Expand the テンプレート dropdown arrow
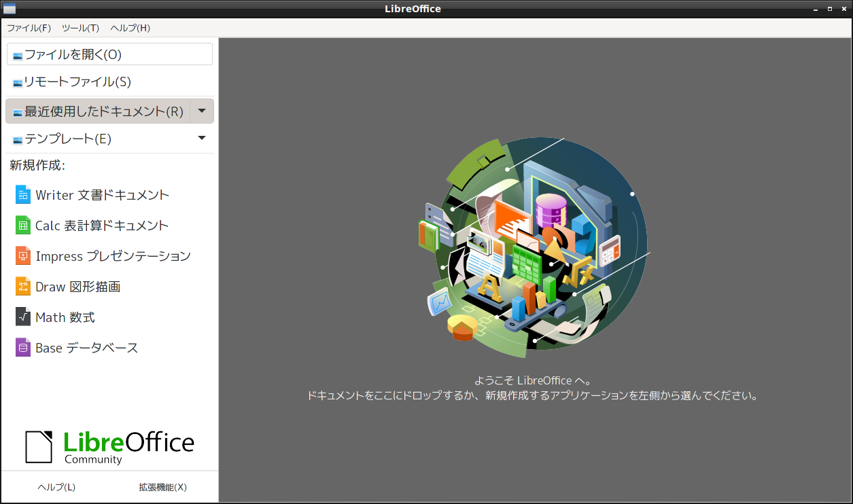The width and height of the screenshot is (853, 504). click(202, 138)
